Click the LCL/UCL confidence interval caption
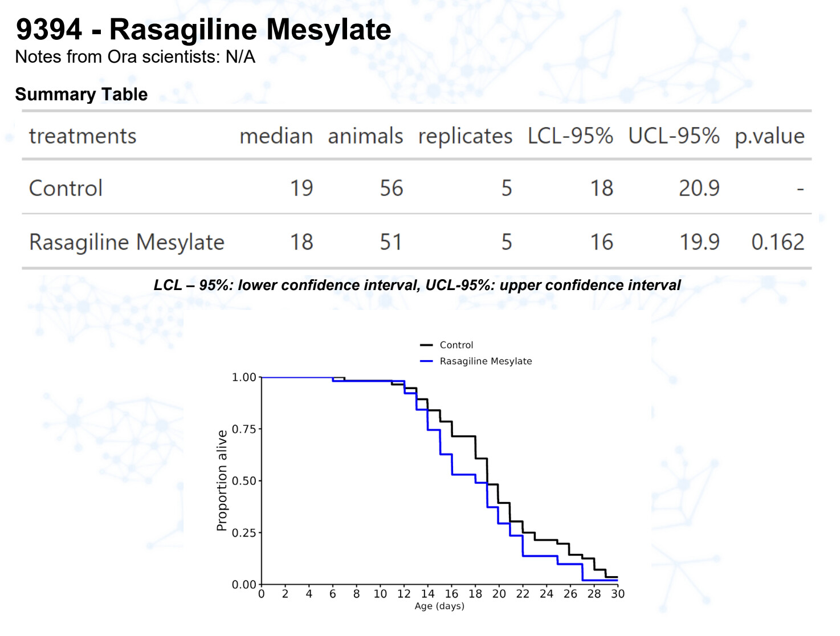The width and height of the screenshot is (840, 636). [417, 285]
